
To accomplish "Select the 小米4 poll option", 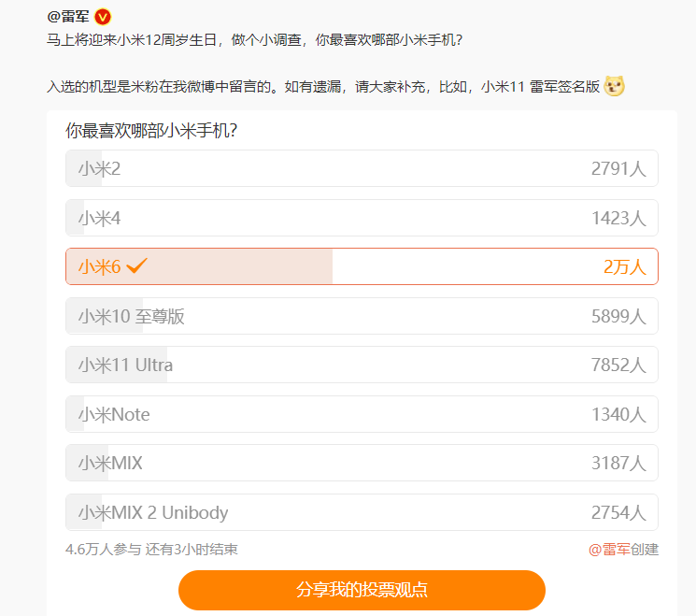I will pos(362,218).
